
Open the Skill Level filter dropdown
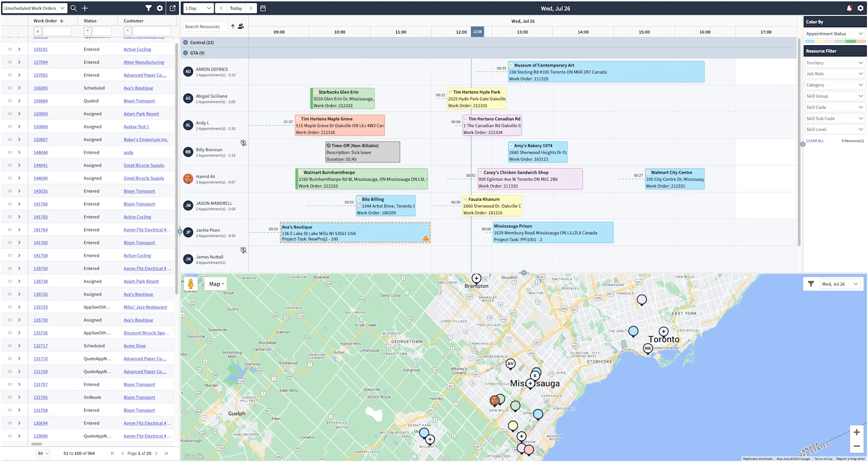[835, 129]
